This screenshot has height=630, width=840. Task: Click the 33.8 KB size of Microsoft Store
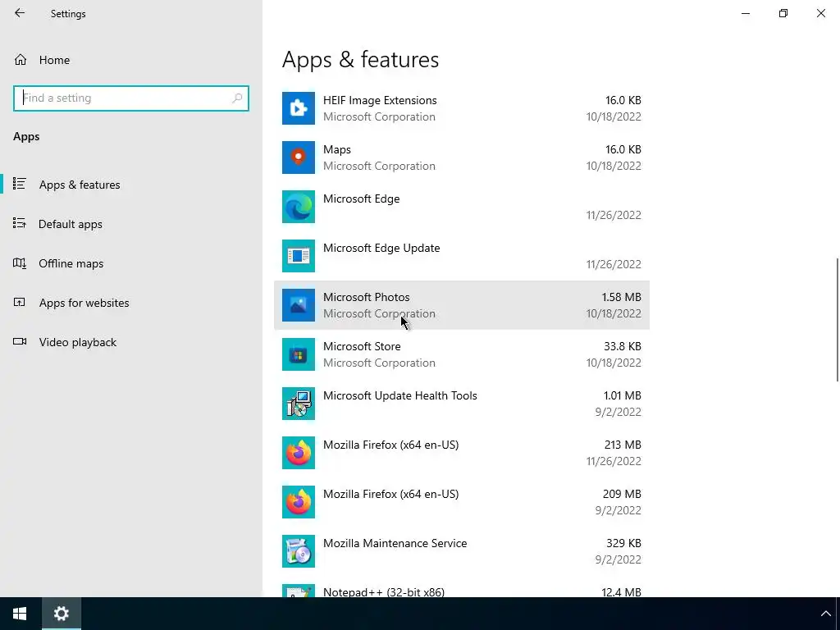[x=623, y=347]
